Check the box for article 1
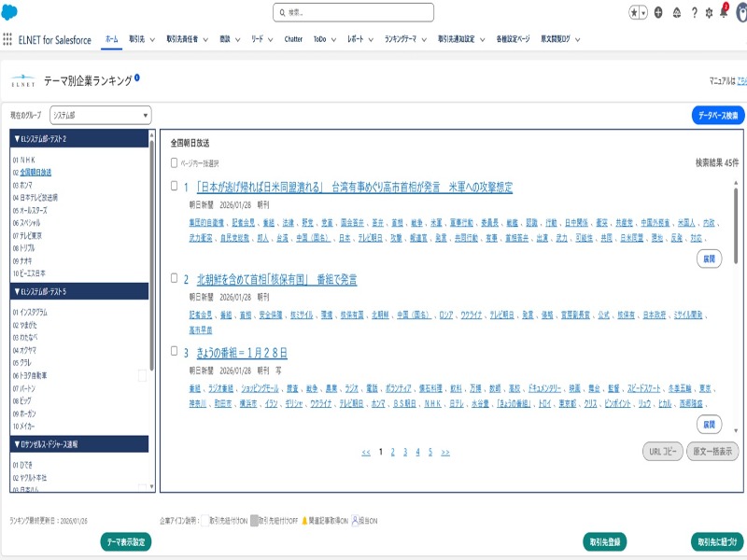The image size is (747, 560). tap(175, 186)
